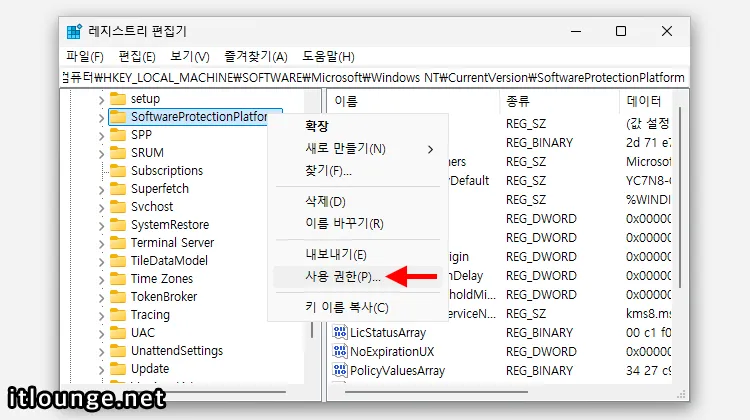Click the UAC folder icon
This screenshot has height=420, width=750.
click(x=118, y=333)
